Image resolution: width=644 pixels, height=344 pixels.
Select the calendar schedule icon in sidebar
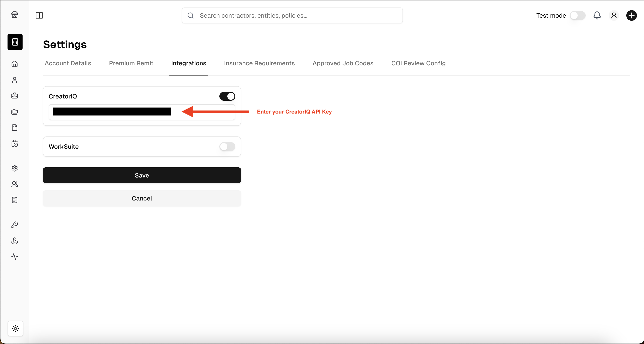pyautogui.click(x=15, y=144)
